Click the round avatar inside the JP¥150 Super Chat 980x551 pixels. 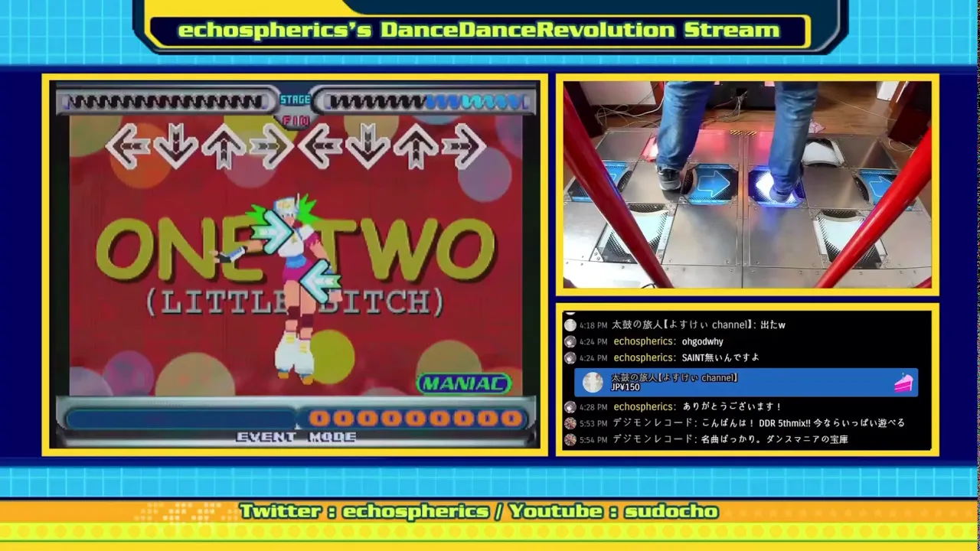point(593,383)
